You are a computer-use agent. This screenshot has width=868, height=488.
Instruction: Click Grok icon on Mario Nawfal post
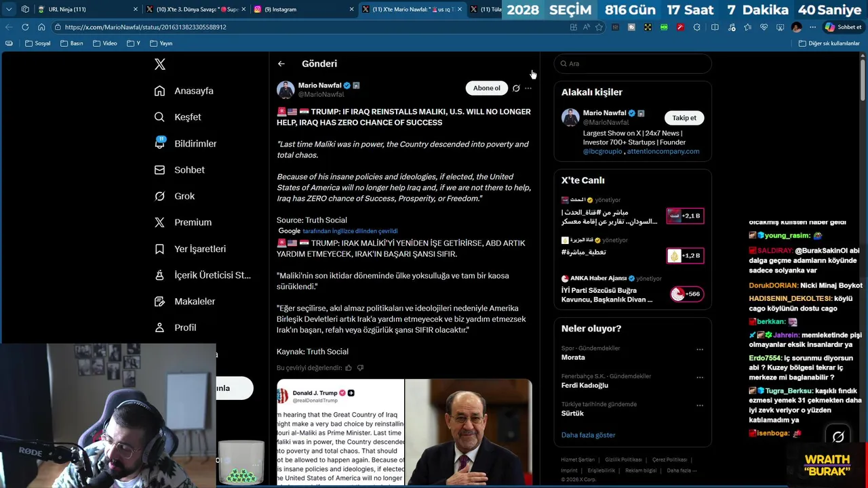[516, 88]
